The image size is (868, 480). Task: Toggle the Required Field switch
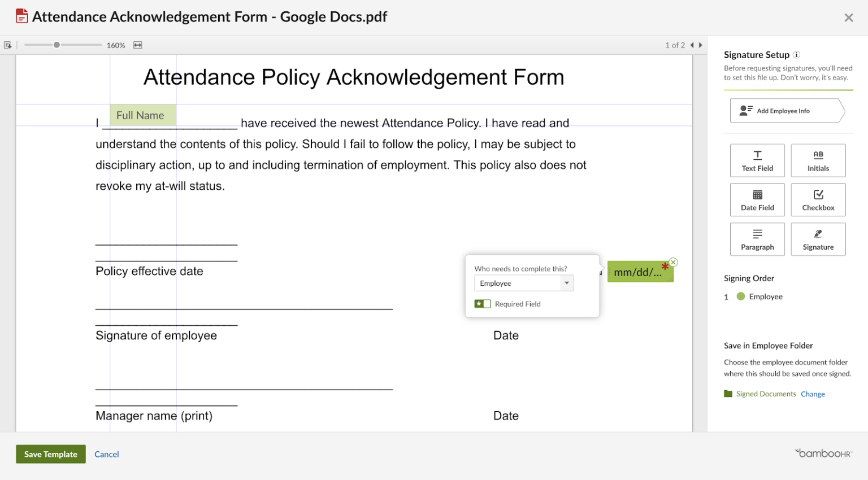[x=483, y=303]
